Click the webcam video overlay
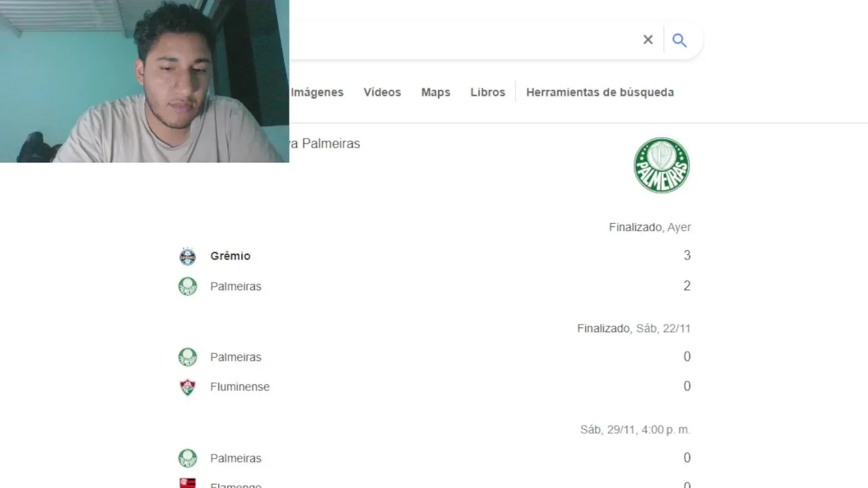This screenshot has width=868, height=488. pos(144,81)
